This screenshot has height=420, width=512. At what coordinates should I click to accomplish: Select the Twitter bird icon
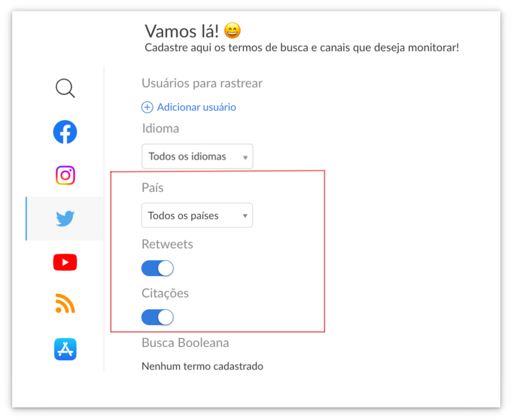pyautogui.click(x=65, y=218)
